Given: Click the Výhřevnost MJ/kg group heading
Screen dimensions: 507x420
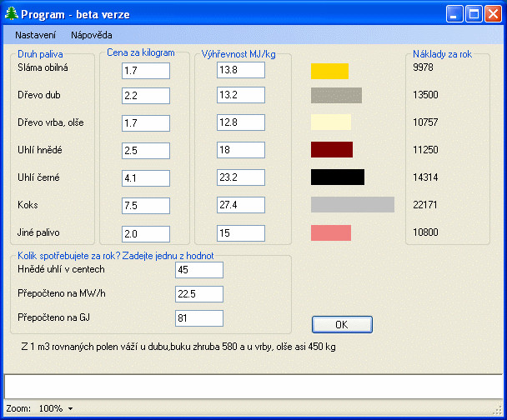Looking at the screenshot, I should [238, 54].
